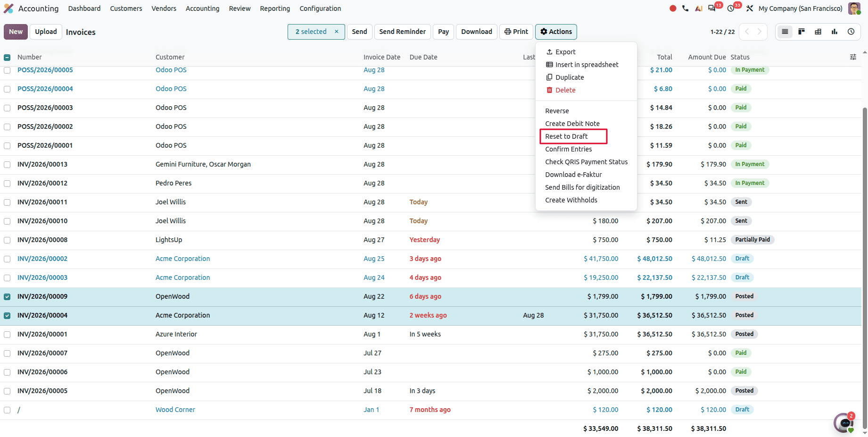Viewport: 868px width, 437px height.
Task: Click the Accounting app logo icon
Action: pyautogui.click(x=8, y=8)
